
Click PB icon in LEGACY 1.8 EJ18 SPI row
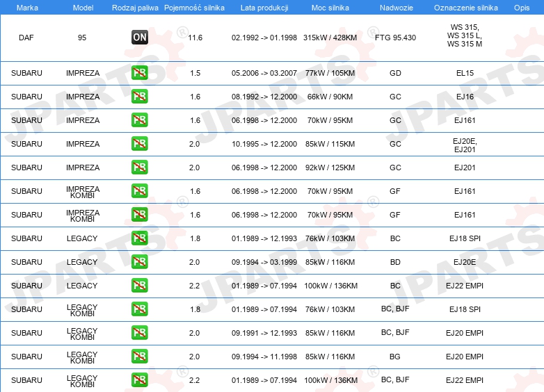(140, 238)
